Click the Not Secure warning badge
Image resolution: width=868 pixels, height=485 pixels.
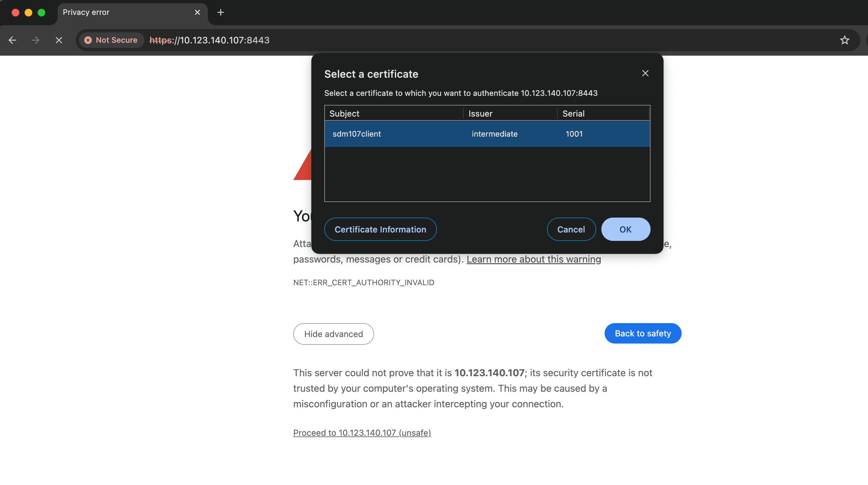click(111, 40)
